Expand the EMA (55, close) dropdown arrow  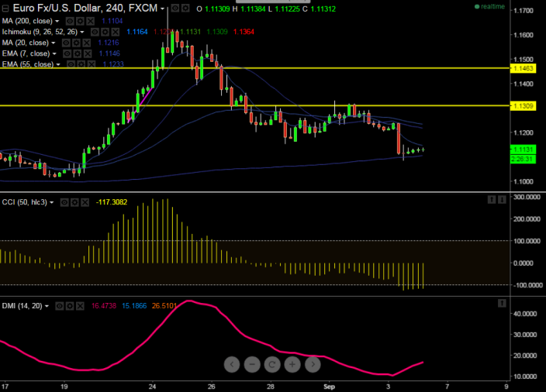tap(58, 65)
